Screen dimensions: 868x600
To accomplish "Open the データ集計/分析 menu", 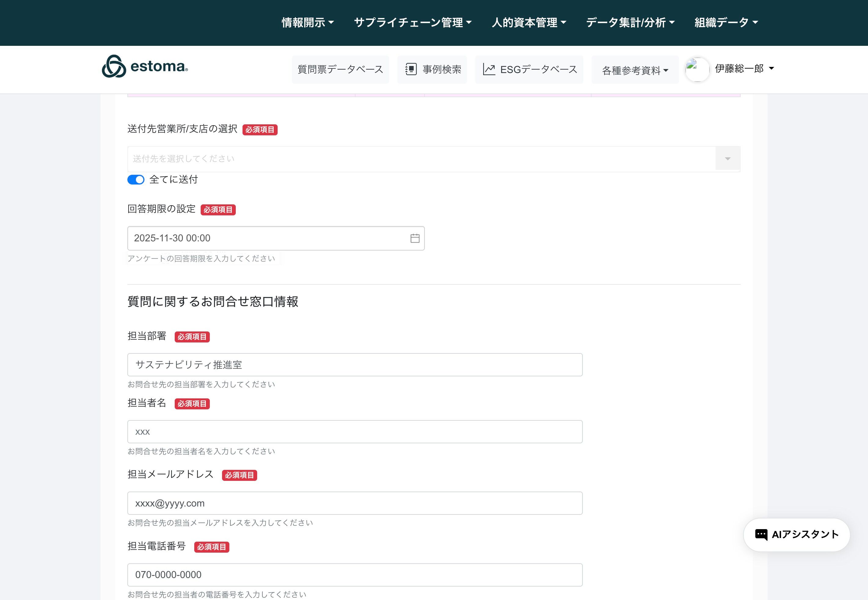I will pos(630,23).
